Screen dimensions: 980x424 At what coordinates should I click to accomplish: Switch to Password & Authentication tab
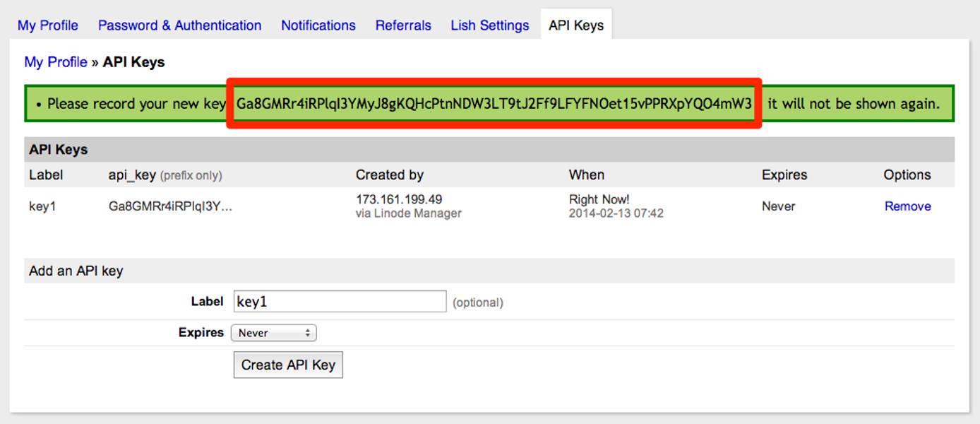coord(179,25)
